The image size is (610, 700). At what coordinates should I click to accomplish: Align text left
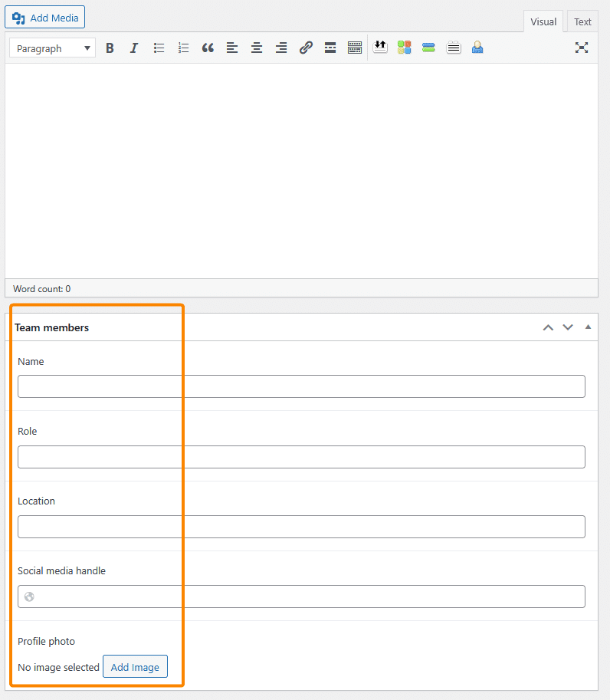point(232,48)
